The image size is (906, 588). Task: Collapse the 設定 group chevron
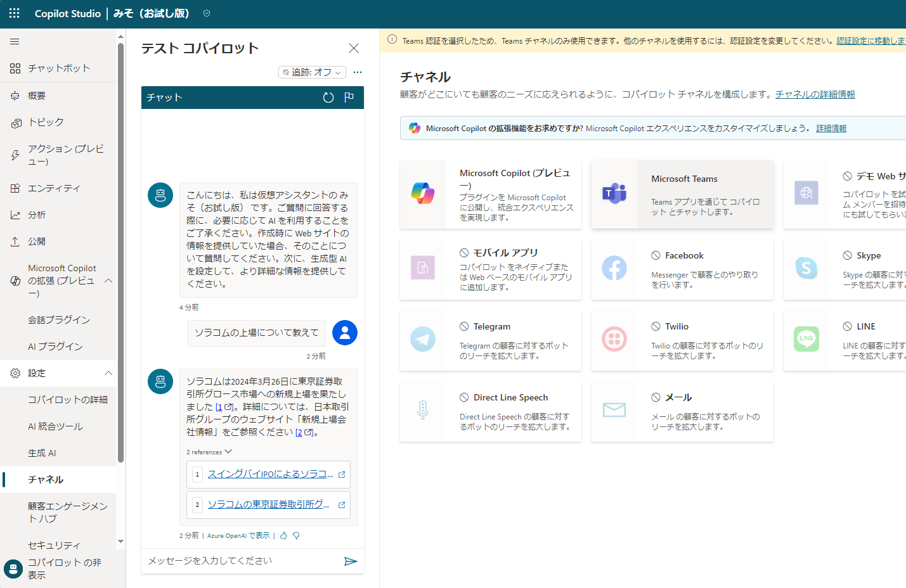[x=108, y=373]
